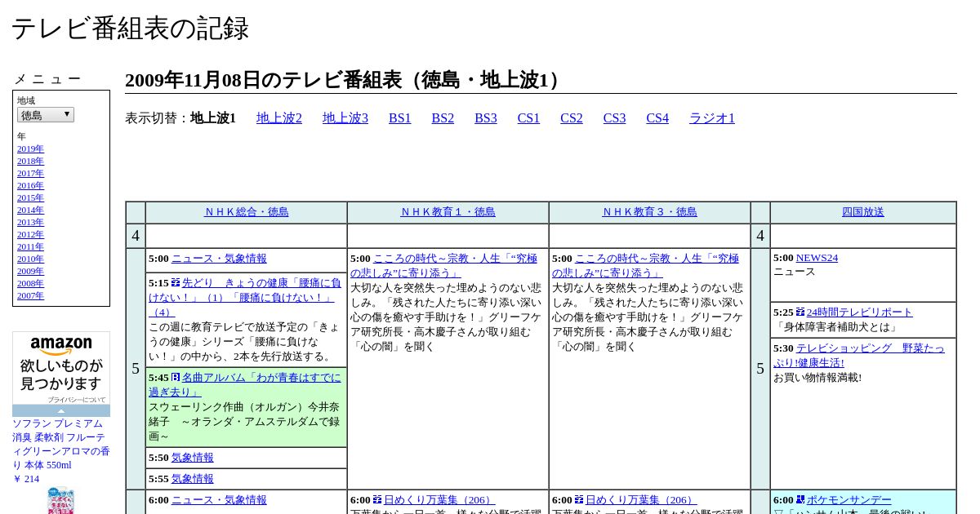The image size is (980, 514).
Task: Switch to the BS1 listing
Action: point(400,118)
